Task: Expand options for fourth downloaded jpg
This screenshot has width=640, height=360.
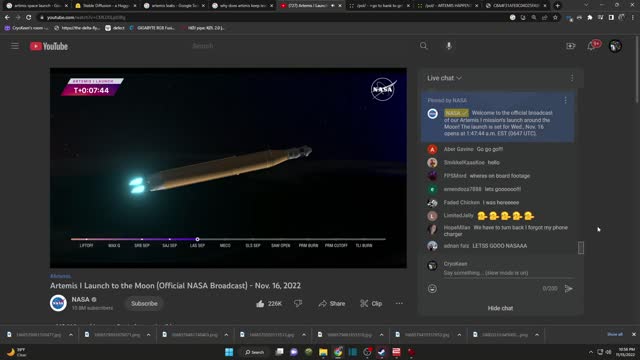Action: click(304, 335)
